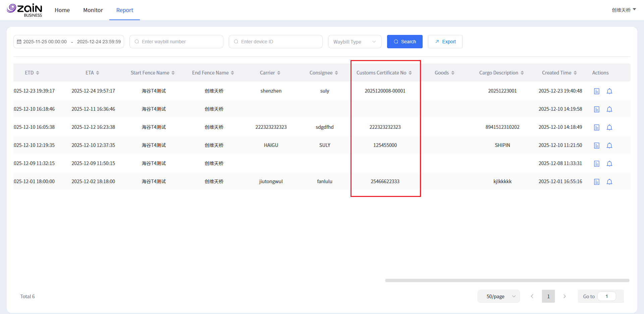
Task: Go to the Home tab
Action: point(62,10)
